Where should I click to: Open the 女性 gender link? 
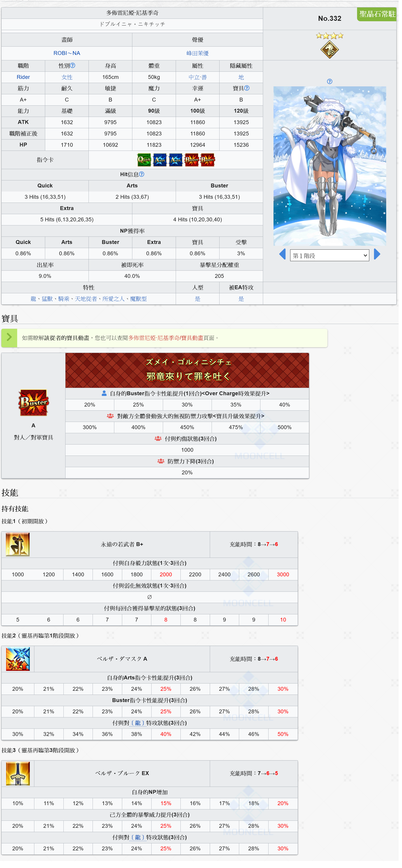point(67,78)
